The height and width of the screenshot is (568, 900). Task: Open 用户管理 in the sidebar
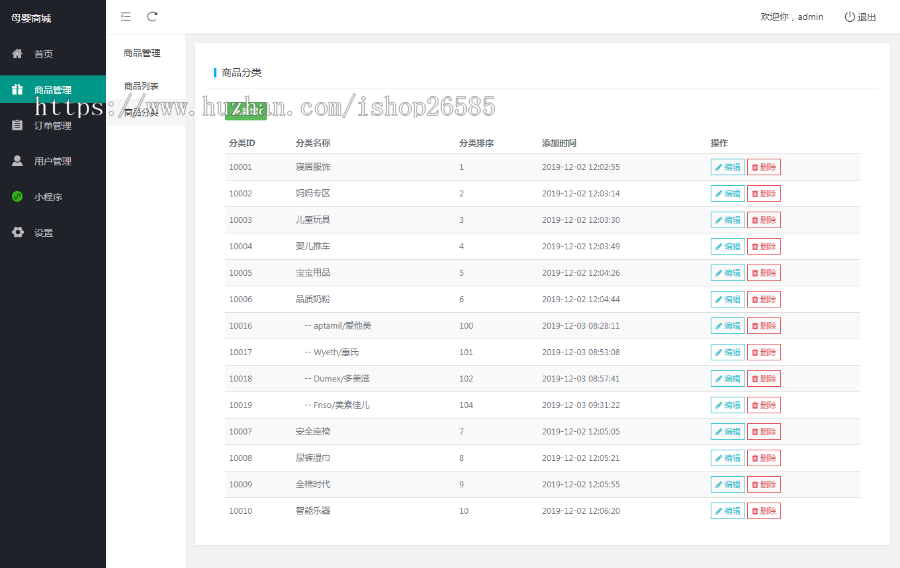53,161
